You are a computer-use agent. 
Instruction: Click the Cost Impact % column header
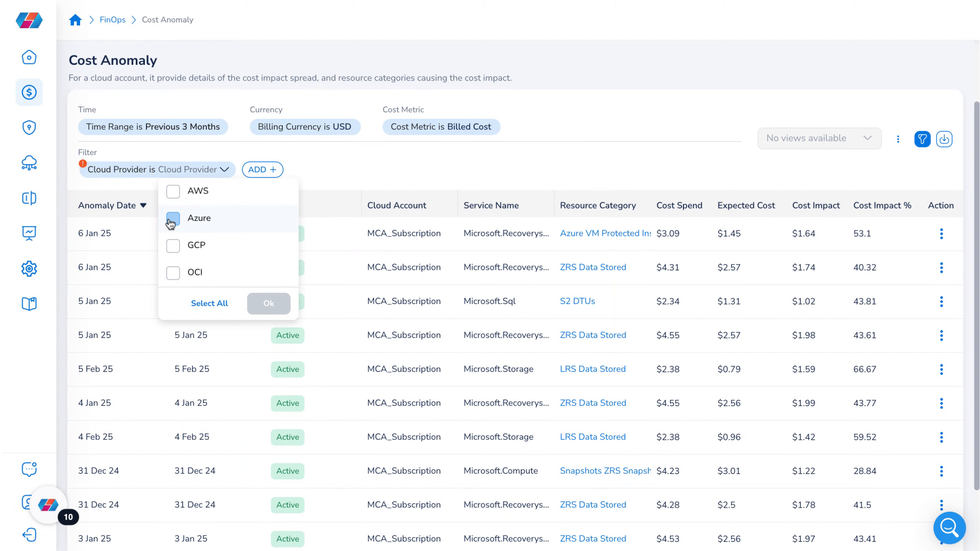[882, 205]
